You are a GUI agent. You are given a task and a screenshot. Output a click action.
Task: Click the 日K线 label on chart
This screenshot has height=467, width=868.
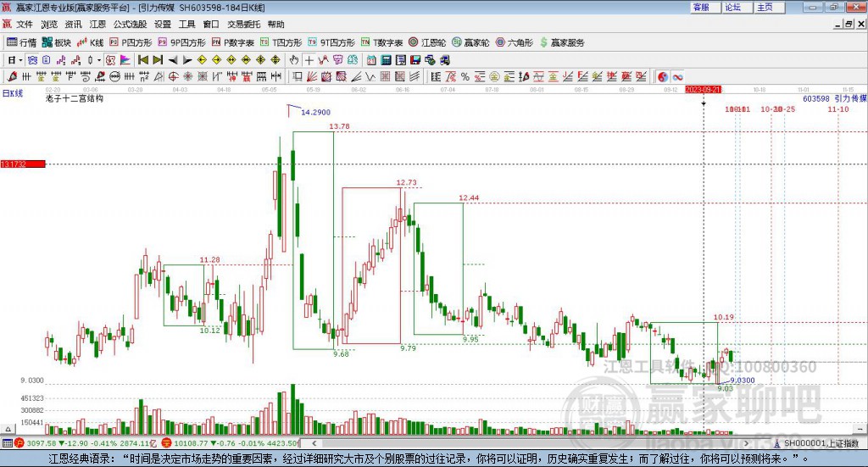(x=13, y=93)
